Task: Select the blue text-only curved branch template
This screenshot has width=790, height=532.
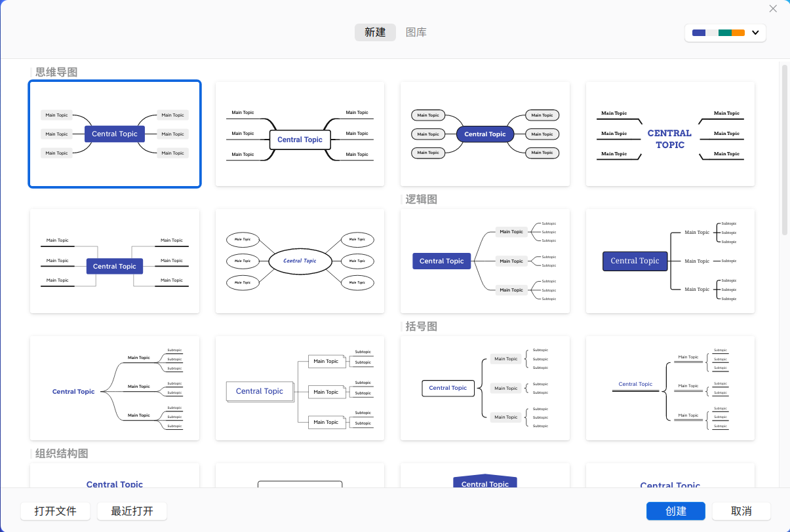Action: click(x=115, y=388)
